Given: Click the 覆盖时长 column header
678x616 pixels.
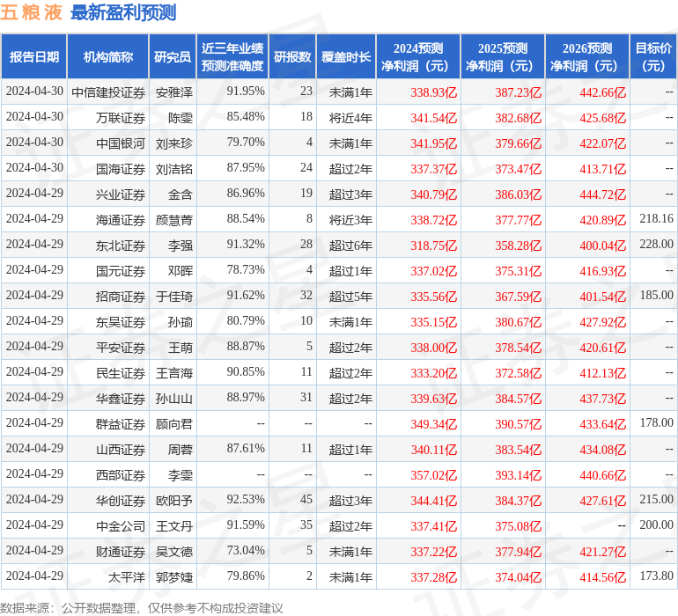Looking at the screenshot, I should click(346, 56).
